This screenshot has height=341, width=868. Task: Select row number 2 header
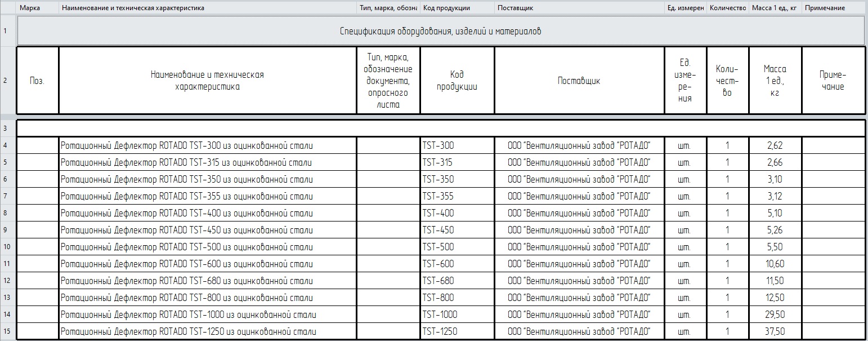point(8,81)
